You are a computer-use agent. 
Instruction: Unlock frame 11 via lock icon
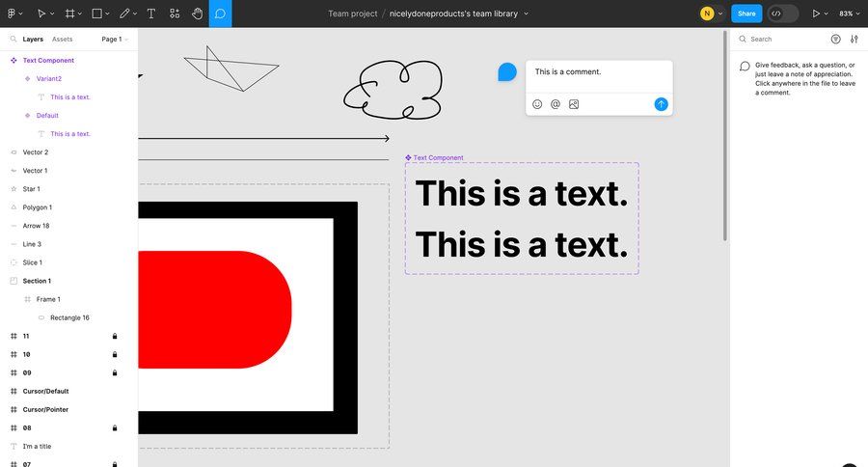click(115, 337)
